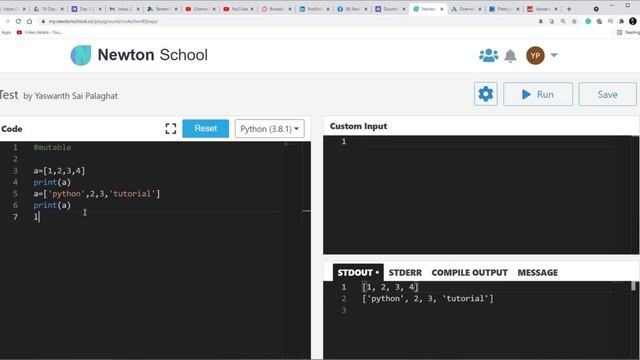This screenshot has width=640, height=360.
Task: Click the Newton School logo icon
Action: [x=81, y=55]
